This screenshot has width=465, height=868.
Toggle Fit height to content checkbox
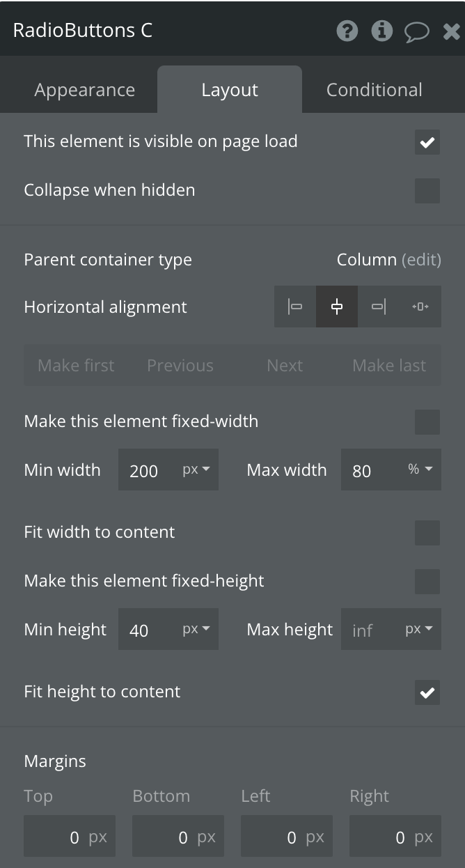427,692
